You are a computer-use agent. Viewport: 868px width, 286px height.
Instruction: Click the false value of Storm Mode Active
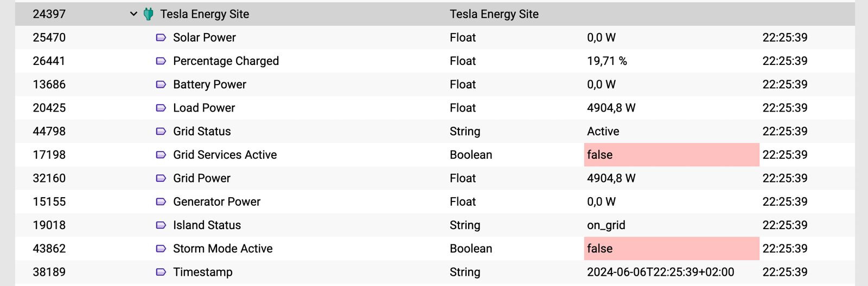pyautogui.click(x=672, y=249)
